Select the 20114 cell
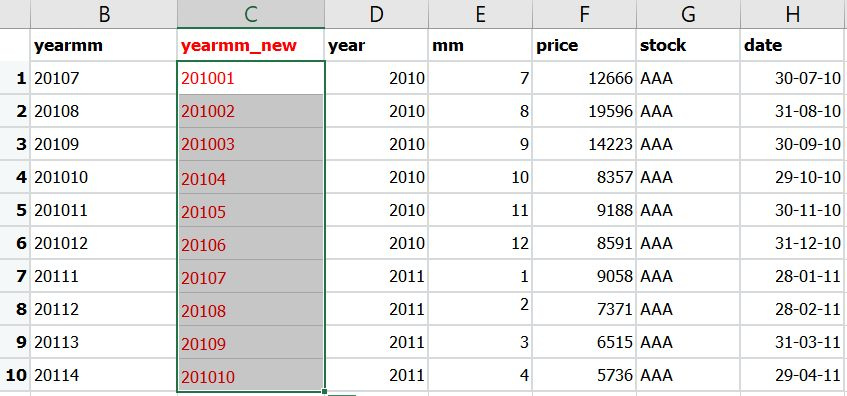Image resolution: width=847 pixels, height=396 pixels. [x=104, y=375]
